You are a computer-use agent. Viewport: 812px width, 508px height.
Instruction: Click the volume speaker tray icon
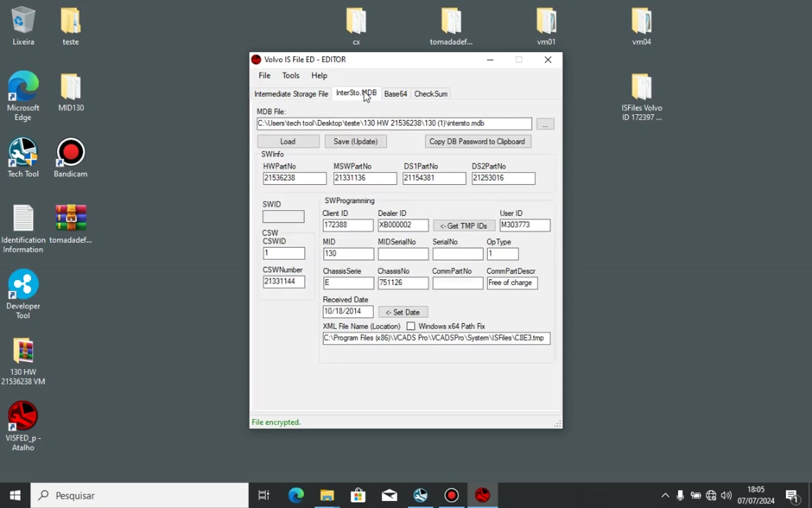(726, 495)
